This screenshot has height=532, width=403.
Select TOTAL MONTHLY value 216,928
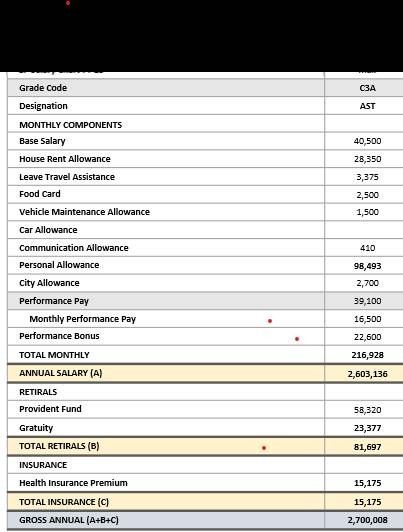click(x=367, y=355)
